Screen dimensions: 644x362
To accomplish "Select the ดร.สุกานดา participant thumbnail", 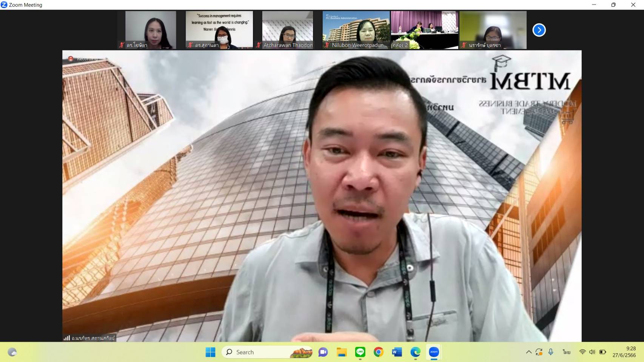I will (x=219, y=30).
